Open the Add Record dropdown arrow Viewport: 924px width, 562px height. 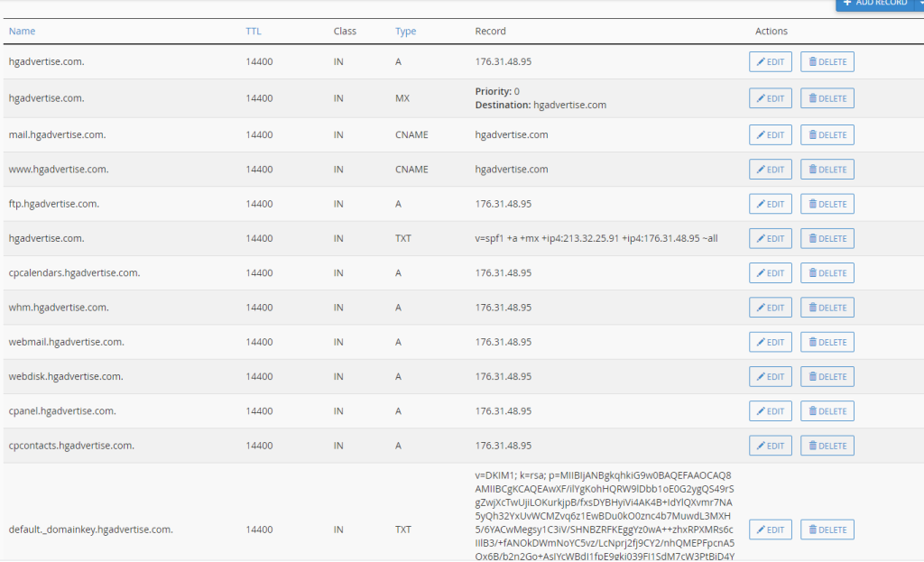919,5
